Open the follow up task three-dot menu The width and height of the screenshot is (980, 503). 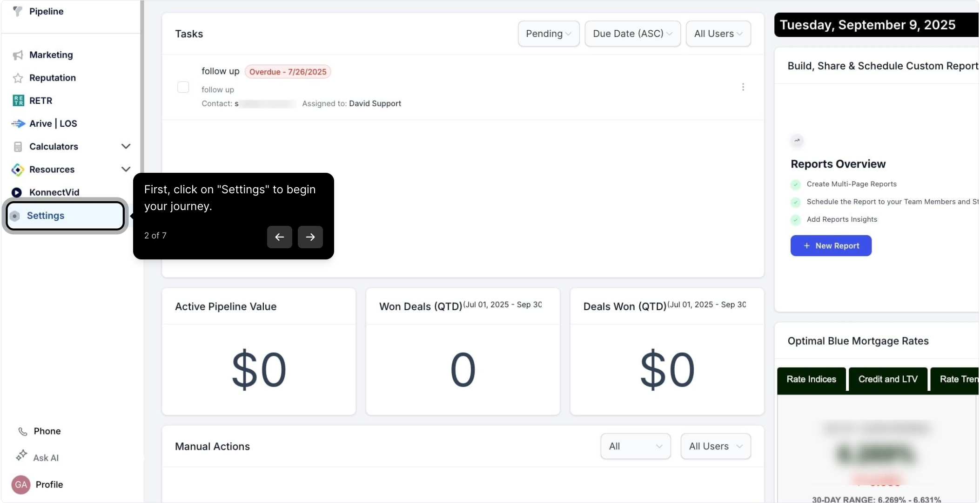743,87
